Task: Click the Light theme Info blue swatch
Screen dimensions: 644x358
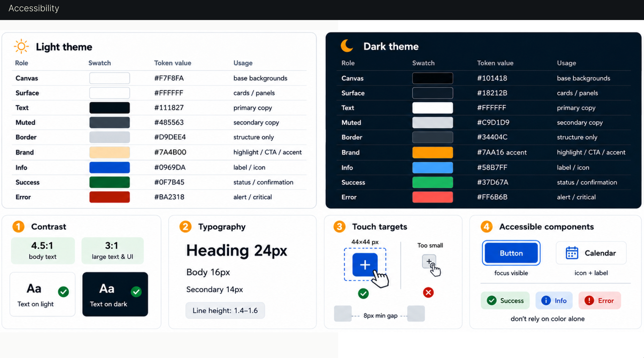Action: (110, 168)
